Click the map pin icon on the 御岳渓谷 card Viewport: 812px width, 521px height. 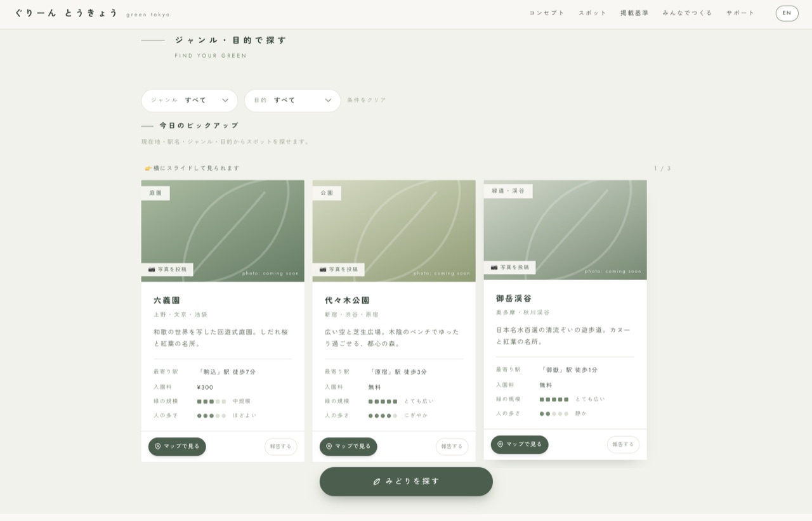(x=501, y=444)
